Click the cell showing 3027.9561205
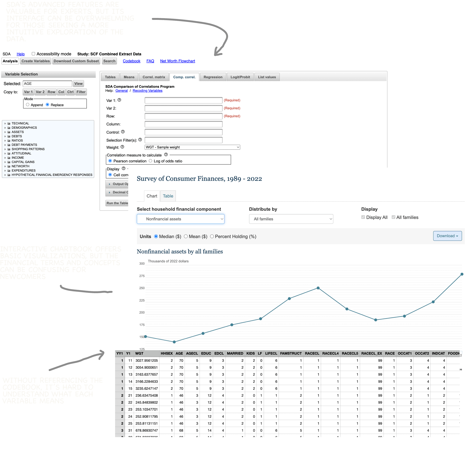Image resolution: width=476 pixels, height=449 pixels. [x=147, y=361]
